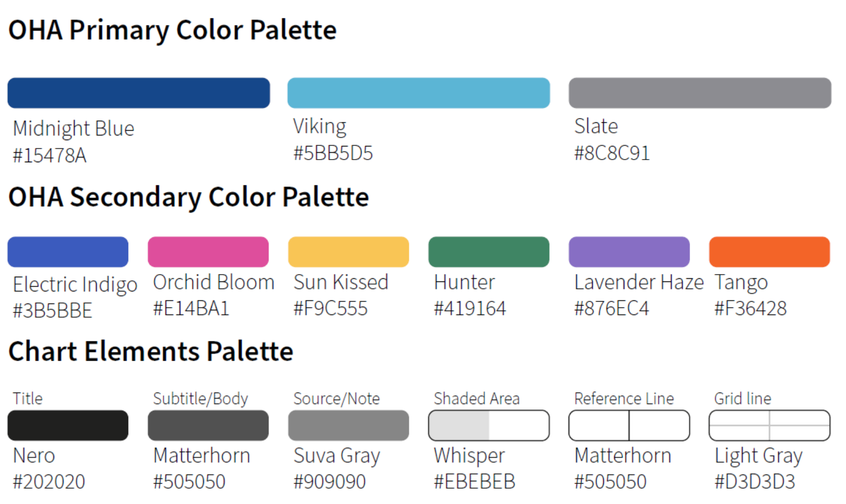Click the Sun Kissed yellow swatch
846x504 pixels.
348,252
